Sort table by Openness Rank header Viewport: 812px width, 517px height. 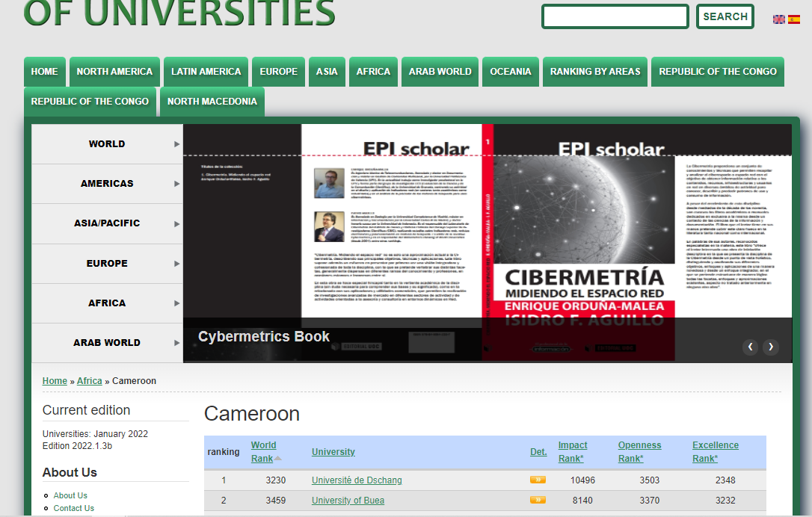639,452
